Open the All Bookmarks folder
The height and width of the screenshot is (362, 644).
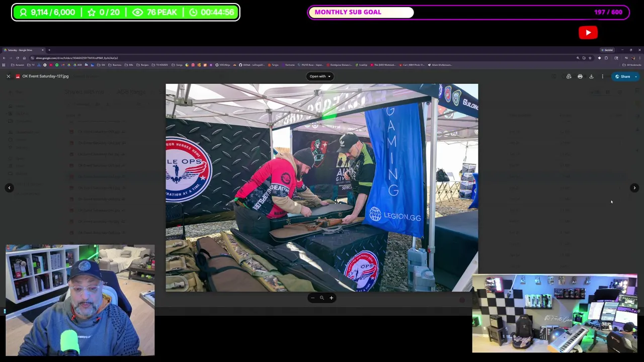tap(631, 65)
